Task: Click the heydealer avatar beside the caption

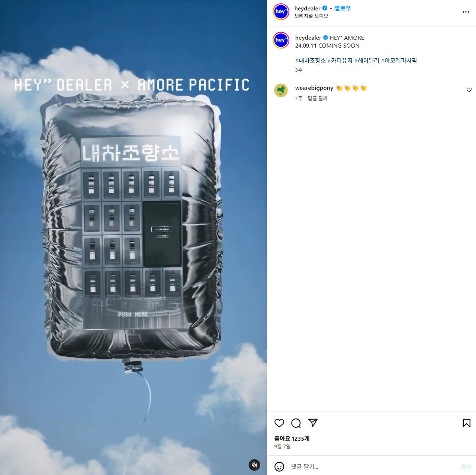Action: click(x=281, y=40)
